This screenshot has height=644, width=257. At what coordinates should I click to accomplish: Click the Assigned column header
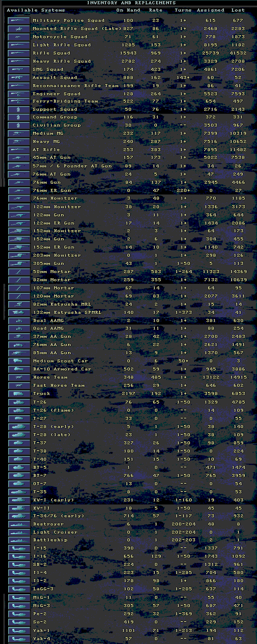click(211, 10)
